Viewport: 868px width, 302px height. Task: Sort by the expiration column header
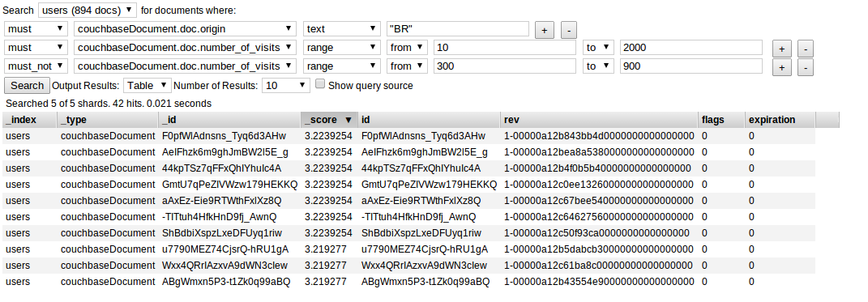coord(780,120)
